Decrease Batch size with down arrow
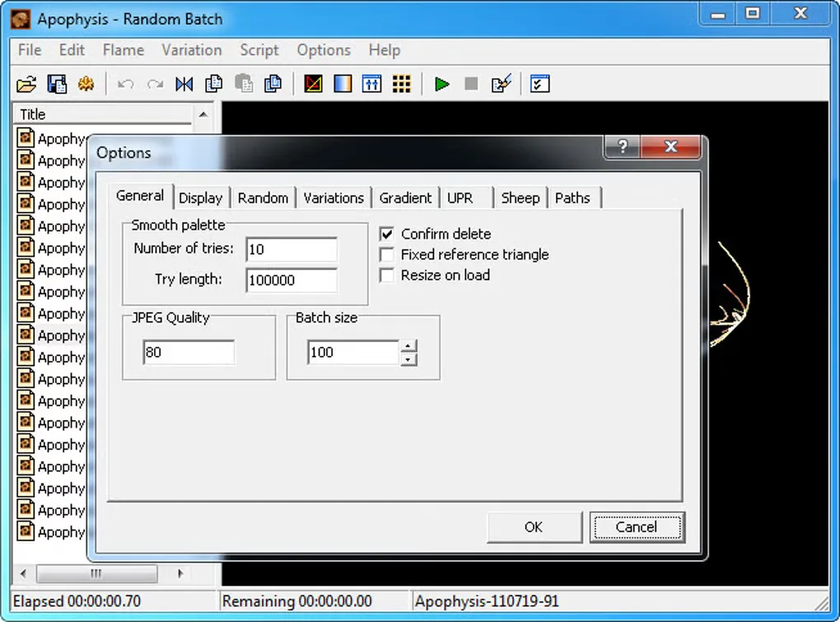 click(x=408, y=359)
